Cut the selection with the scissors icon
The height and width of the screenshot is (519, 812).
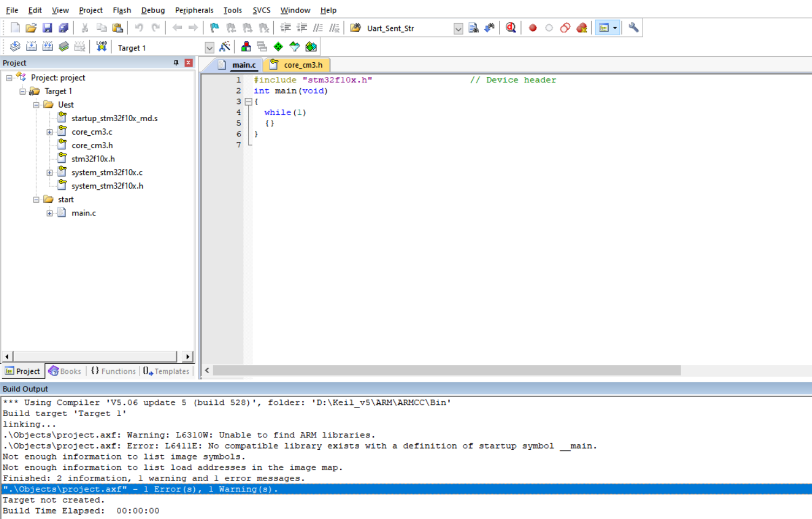[x=85, y=28]
